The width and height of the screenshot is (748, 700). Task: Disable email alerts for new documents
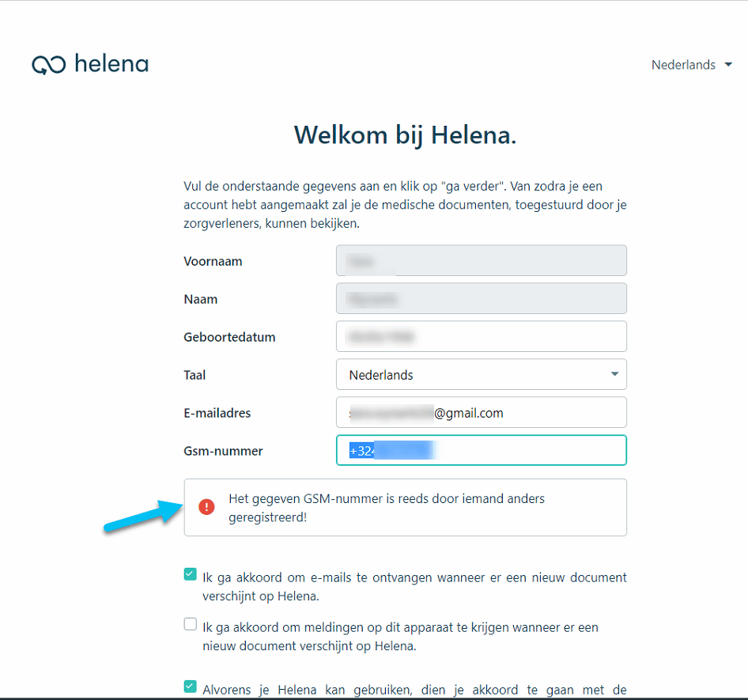(x=190, y=573)
